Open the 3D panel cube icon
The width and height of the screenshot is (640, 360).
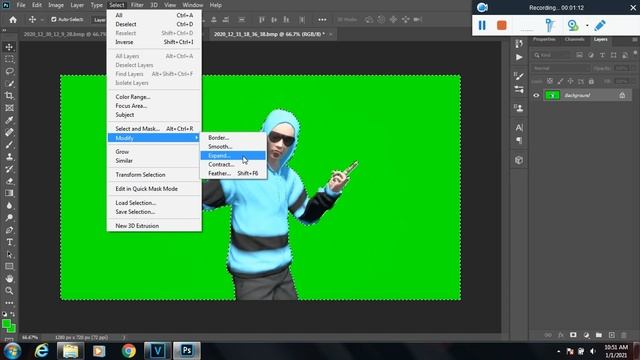tap(519, 160)
